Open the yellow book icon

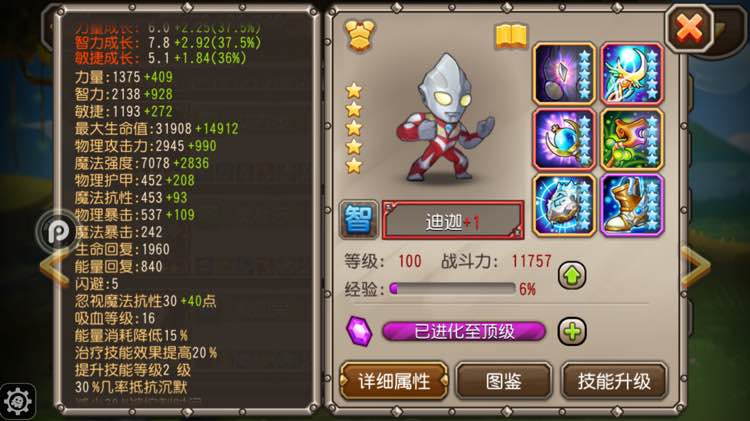(511, 36)
